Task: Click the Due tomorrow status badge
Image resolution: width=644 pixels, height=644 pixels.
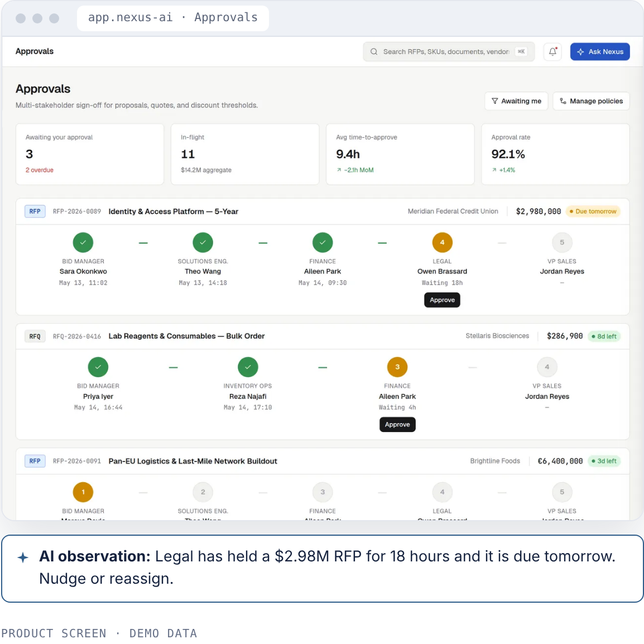Action: 593,211
